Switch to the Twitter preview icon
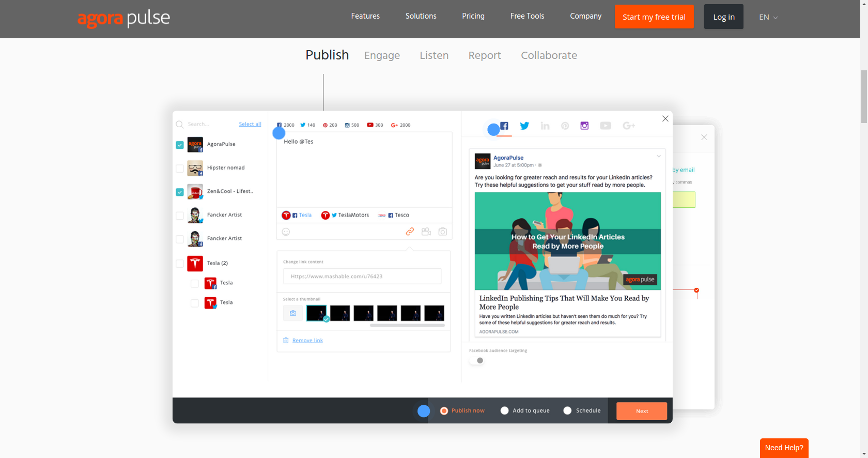The width and height of the screenshot is (868, 458). (524, 126)
